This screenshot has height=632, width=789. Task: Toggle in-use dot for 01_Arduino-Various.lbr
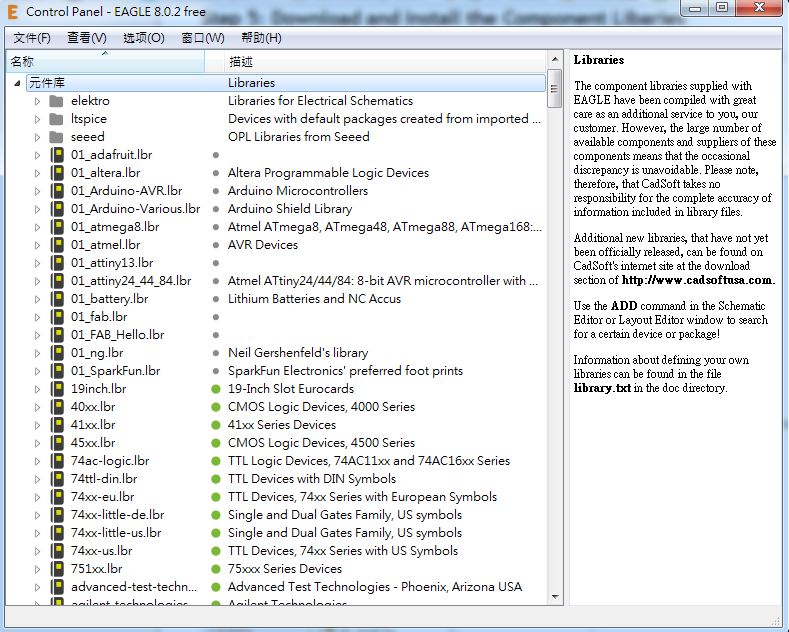click(x=216, y=209)
